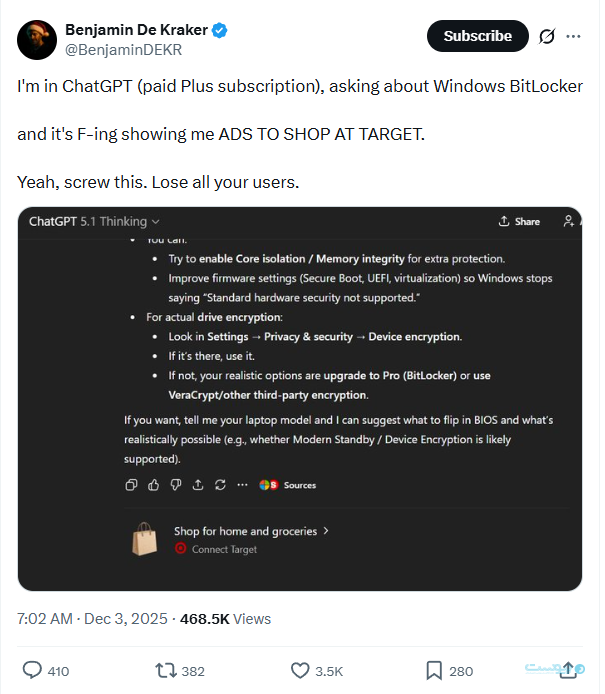Like the tweet with heart icon
605x694 pixels.
[299, 670]
